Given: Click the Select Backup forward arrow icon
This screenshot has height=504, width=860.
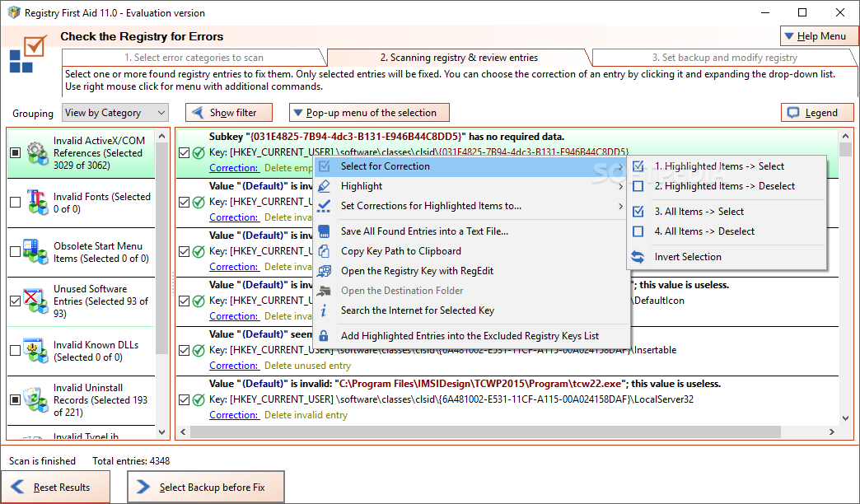Looking at the screenshot, I should click(x=143, y=487).
